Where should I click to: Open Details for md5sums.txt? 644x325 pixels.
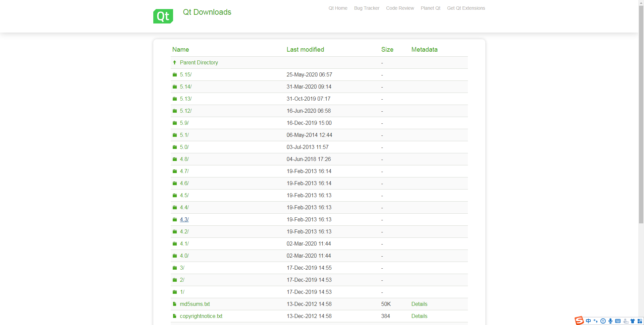tap(419, 304)
